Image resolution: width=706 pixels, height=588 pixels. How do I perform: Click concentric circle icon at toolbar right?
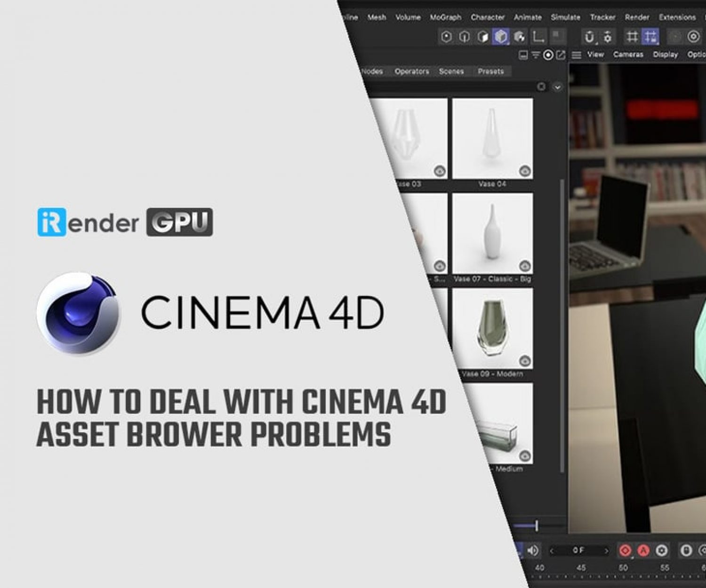[693, 37]
